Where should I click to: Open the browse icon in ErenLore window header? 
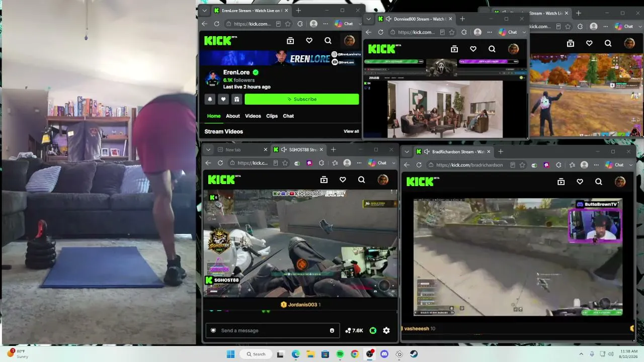(x=290, y=41)
